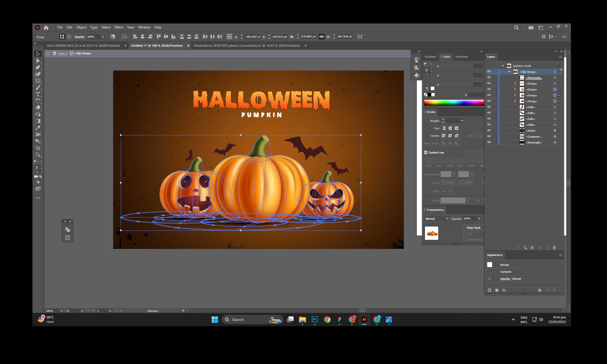The image size is (607, 364).
Task: Collapse the Clip Group tree
Action: point(509,72)
